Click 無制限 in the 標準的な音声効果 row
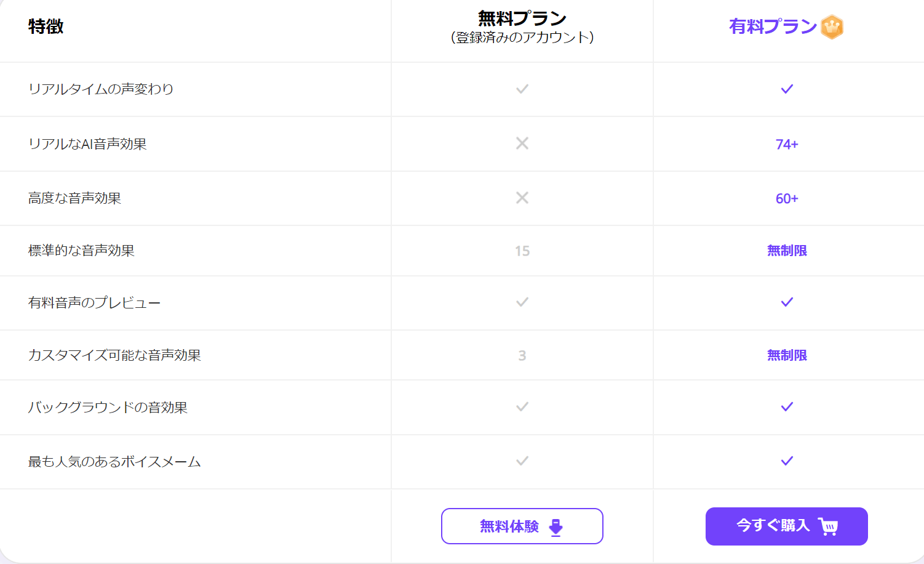Screen dimensions: 924x564 pyautogui.click(x=787, y=251)
